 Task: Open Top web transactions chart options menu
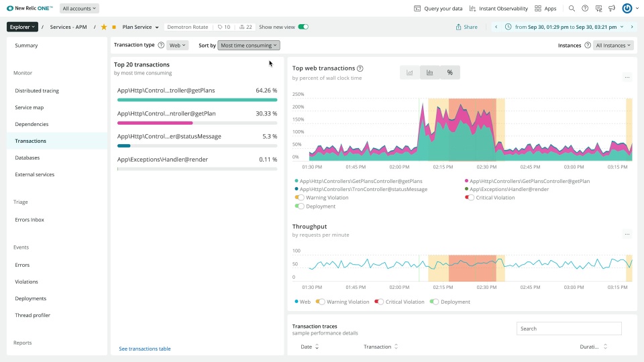pos(627,77)
